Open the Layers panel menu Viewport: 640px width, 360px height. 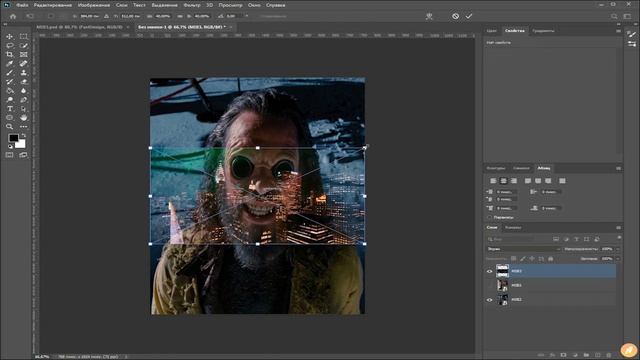618,227
